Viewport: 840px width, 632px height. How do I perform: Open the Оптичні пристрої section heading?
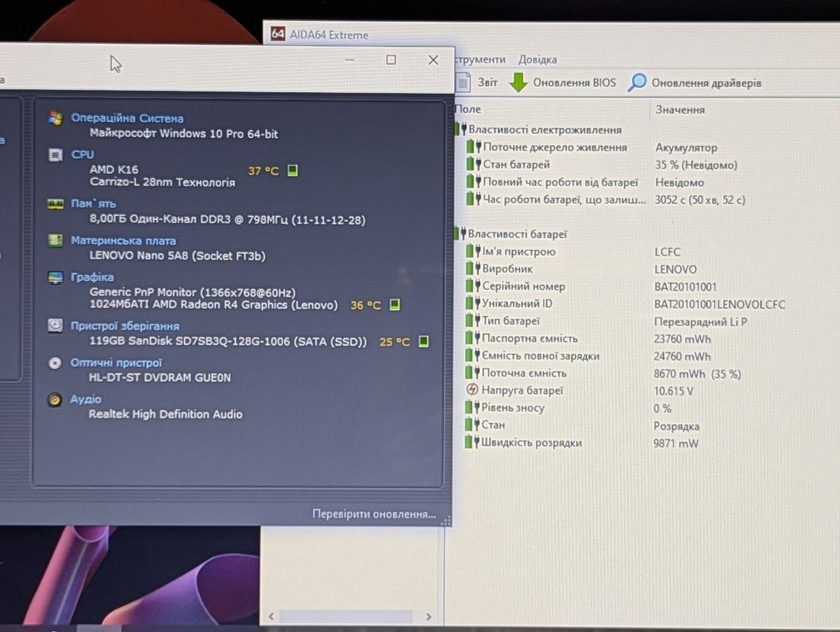pos(116,362)
